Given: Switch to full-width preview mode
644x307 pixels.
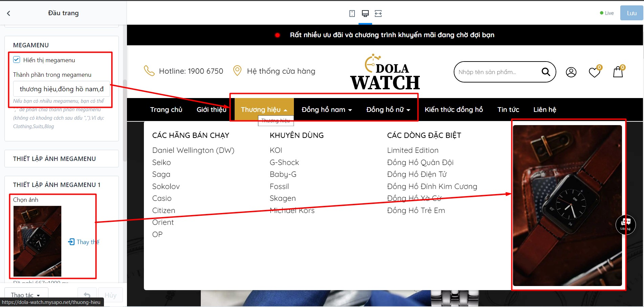Looking at the screenshot, I should coord(378,14).
